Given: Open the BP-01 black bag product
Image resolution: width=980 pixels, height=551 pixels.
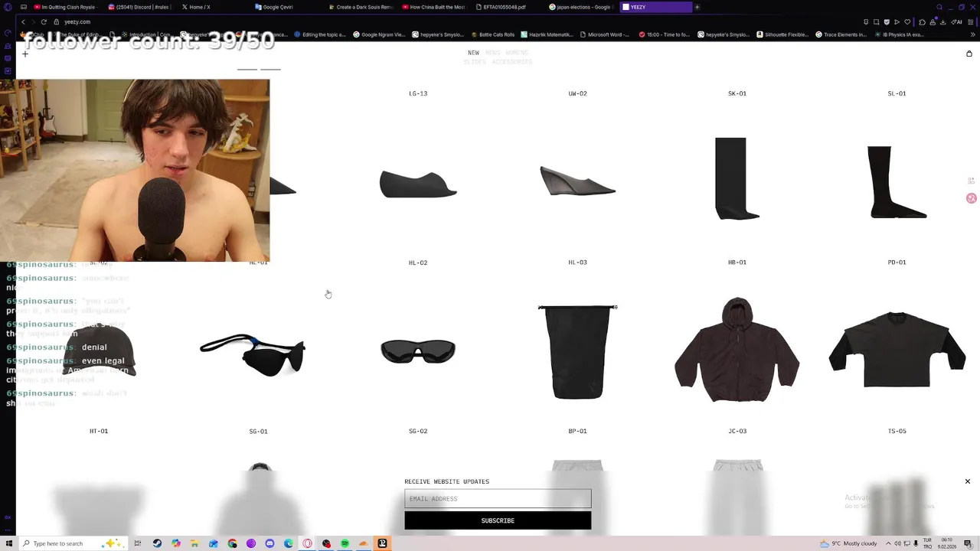Looking at the screenshot, I should click(577, 351).
